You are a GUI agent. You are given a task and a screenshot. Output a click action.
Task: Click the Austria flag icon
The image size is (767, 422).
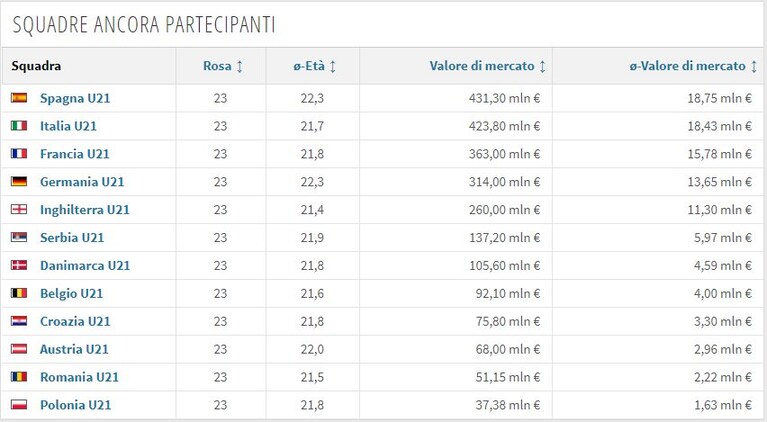pos(19,349)
